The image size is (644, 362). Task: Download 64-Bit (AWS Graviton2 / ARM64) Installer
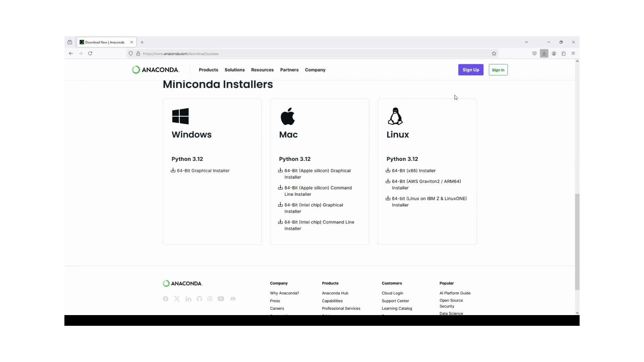(426, 184)
